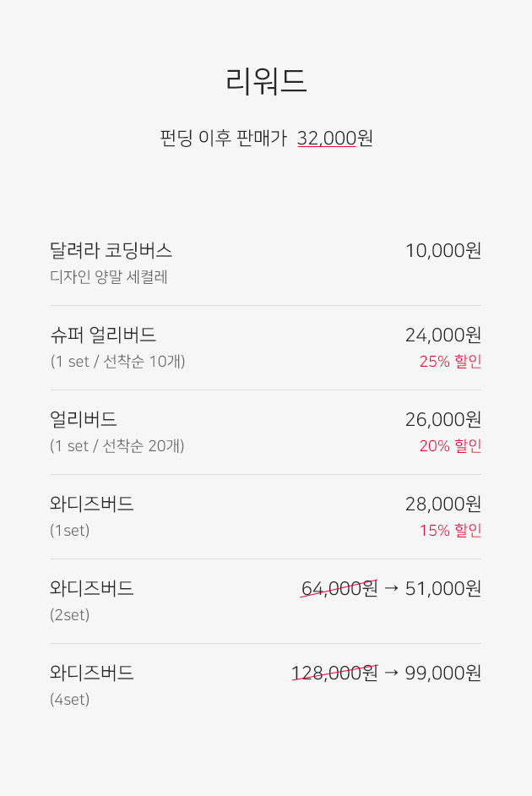Click the red 15% 할인 label
Image resolution: width=532 pixels, height=796 pixels.
(x=450, y=530)
